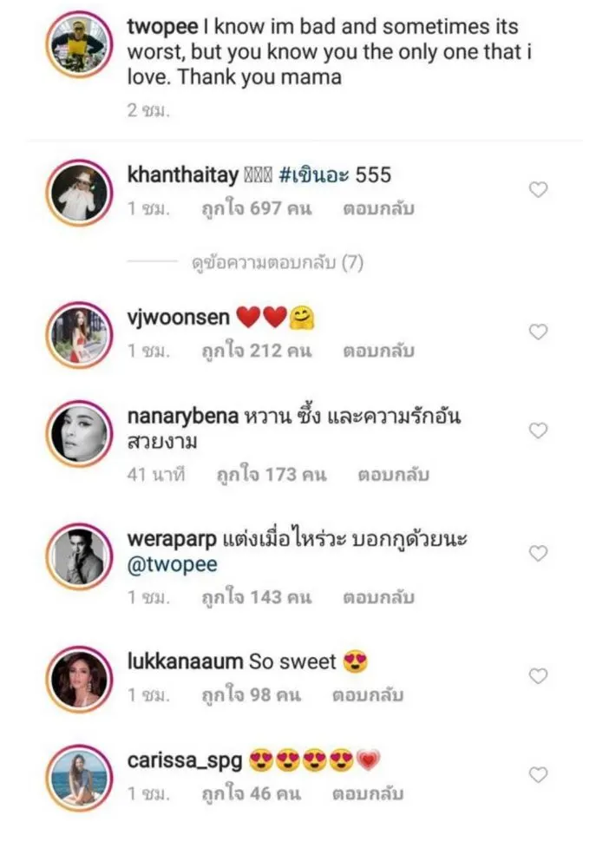Image resolution: width=596 pixels, height=868 pixels.
Task: Reply to khanthaitay's comment
Action: click(378, 208)
